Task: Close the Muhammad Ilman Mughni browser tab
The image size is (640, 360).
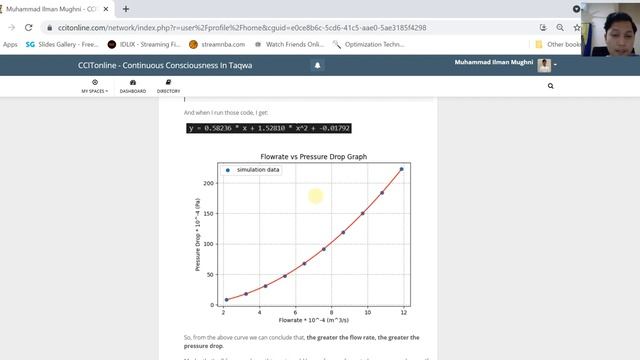Action: click(x=106, y=9)
